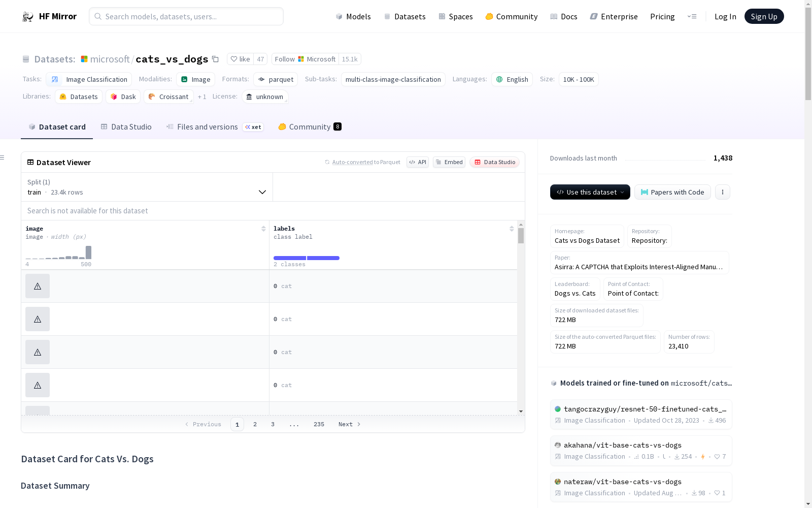Copy dataset name with the copy icon
The image size is (812, 508).
[215, 59]
